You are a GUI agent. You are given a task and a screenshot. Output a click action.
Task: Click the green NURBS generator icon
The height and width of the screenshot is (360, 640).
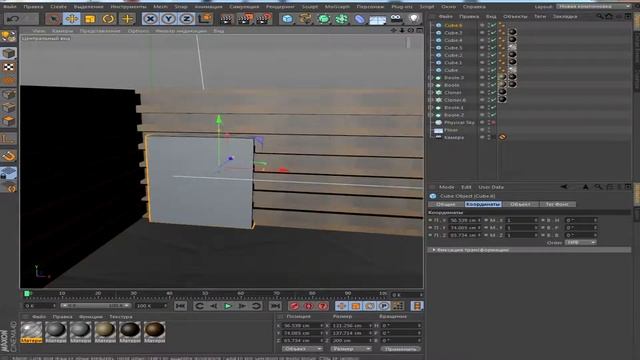click(x=323, y=19)
